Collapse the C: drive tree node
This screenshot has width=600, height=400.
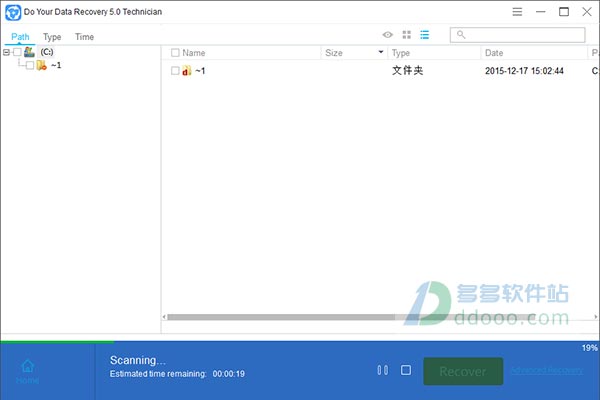tap(6, 52)
